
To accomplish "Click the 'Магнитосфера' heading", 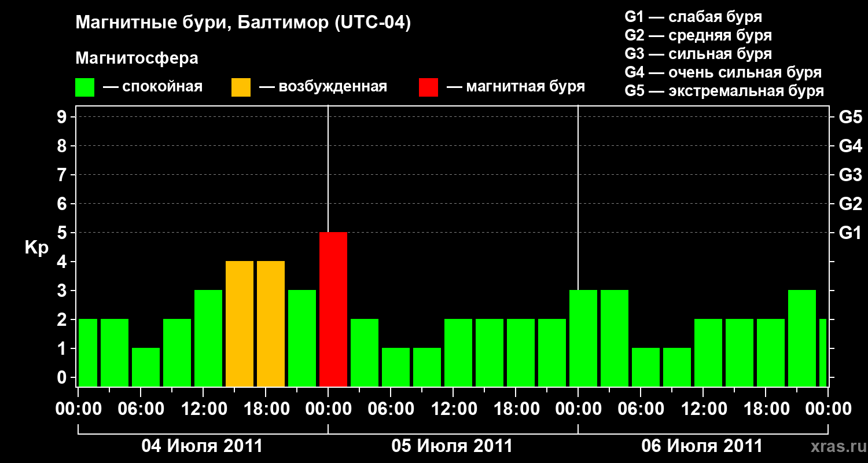I will point(137,58).
